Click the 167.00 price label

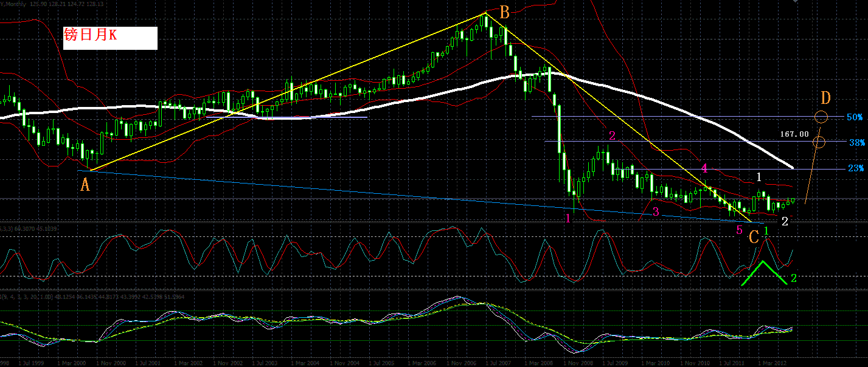[x=794, y=134]
